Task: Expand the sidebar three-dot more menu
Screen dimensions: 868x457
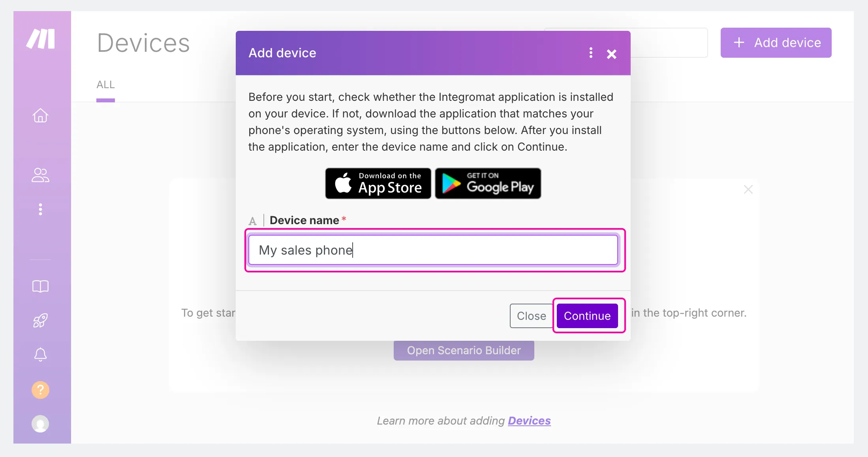Action: tap(40, 209)
